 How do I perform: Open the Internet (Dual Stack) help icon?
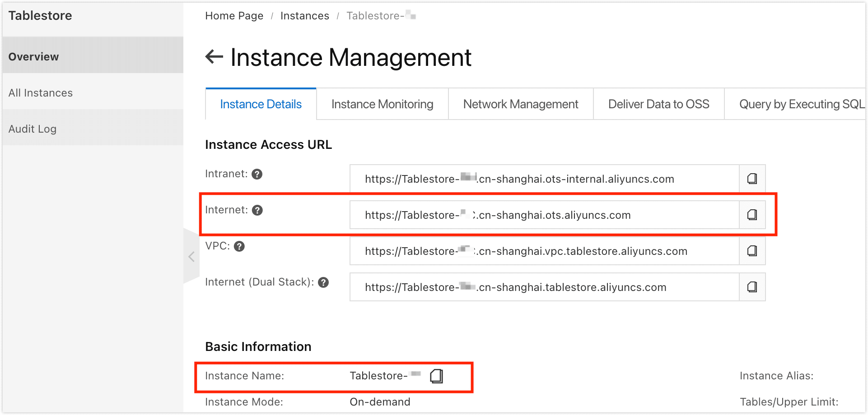(322, 282)
